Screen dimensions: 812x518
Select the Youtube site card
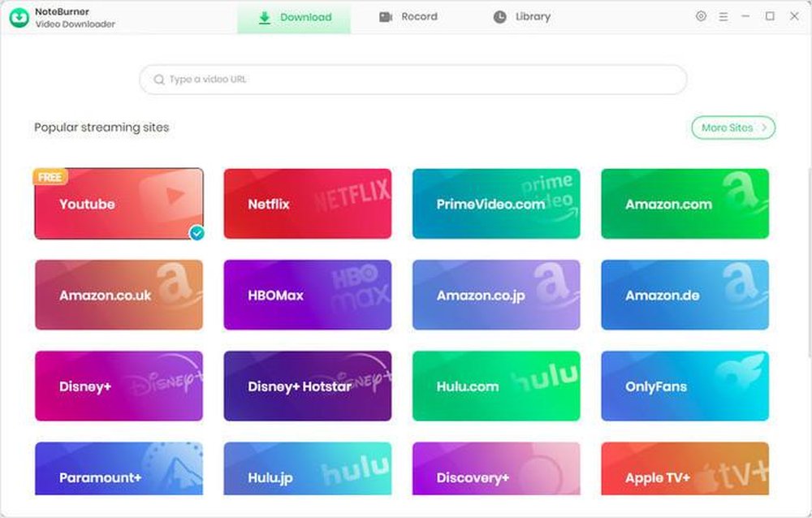click(119, 204)
